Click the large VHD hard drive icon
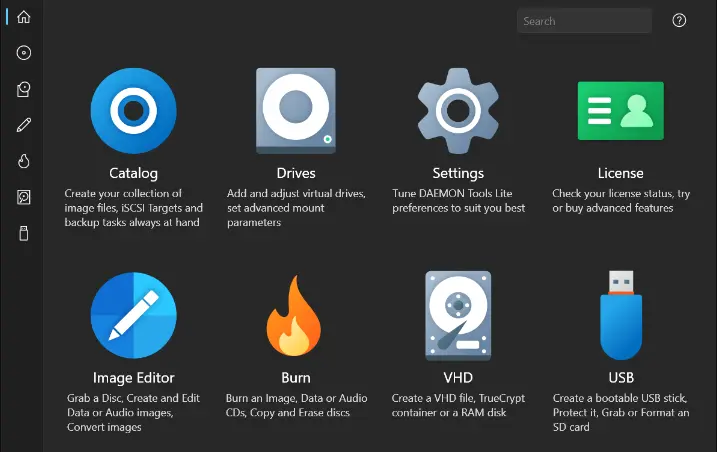 pos(458,316)
